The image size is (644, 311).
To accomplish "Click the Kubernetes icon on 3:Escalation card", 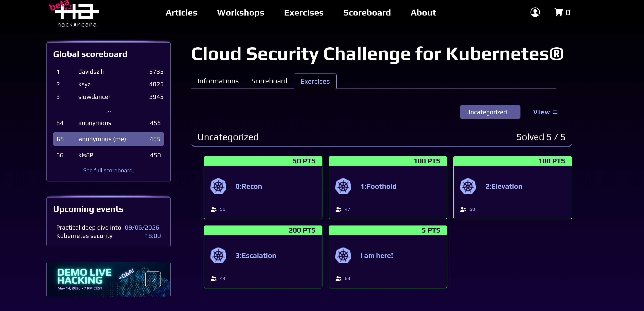I will 218,256.
